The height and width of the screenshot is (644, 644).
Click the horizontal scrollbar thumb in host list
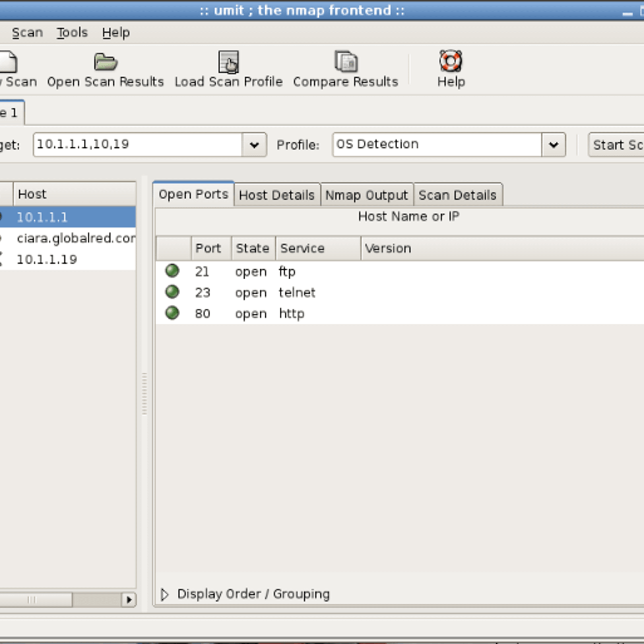[36, 600]
